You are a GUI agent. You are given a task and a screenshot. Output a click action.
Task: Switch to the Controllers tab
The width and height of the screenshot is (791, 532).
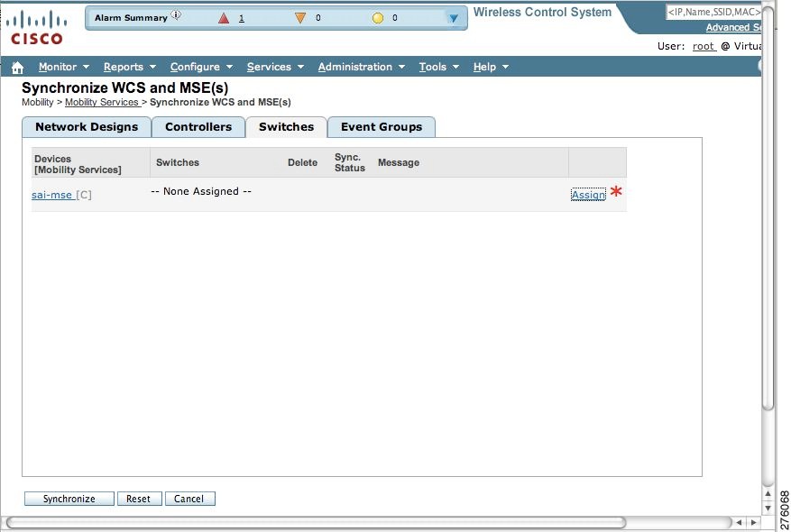pos(198,127)
